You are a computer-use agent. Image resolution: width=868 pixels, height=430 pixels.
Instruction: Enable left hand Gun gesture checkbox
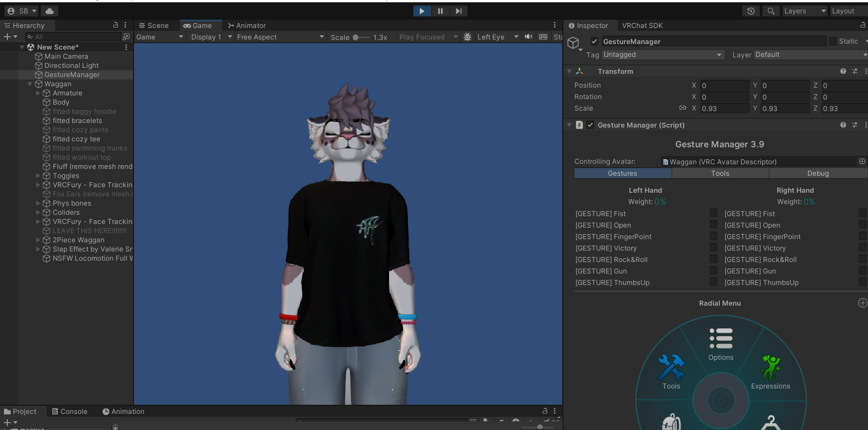click(x=713, y=270)
